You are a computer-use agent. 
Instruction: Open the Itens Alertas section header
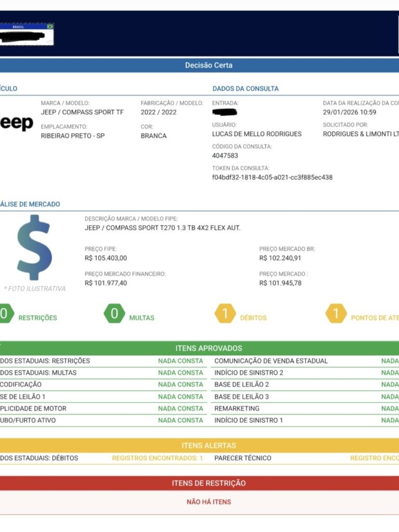pos(199,445)
